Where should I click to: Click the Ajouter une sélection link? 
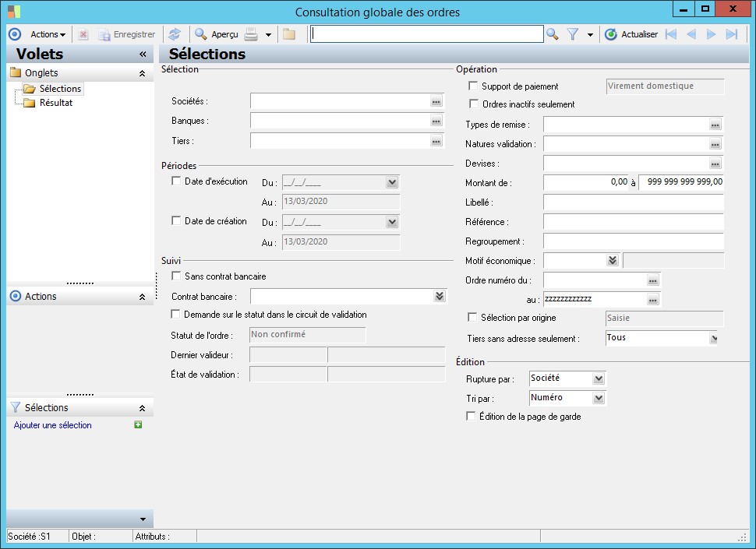[x=53, y=425]
